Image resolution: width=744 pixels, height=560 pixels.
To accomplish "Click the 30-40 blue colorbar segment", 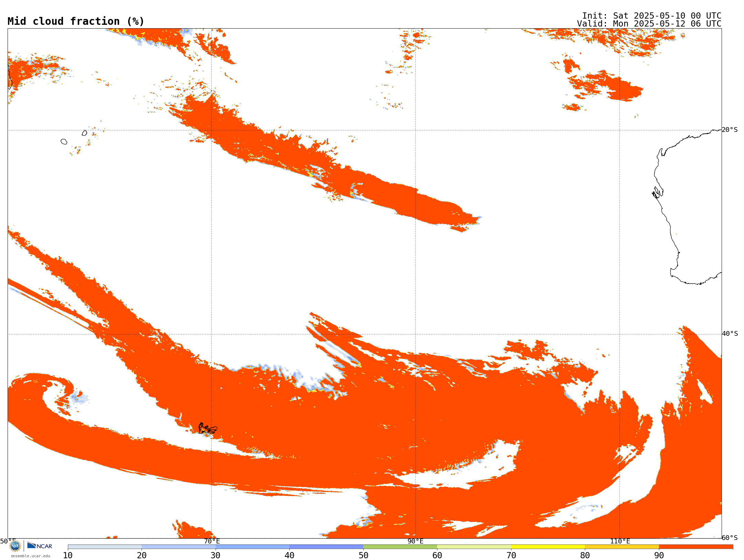I will (252, 547).
